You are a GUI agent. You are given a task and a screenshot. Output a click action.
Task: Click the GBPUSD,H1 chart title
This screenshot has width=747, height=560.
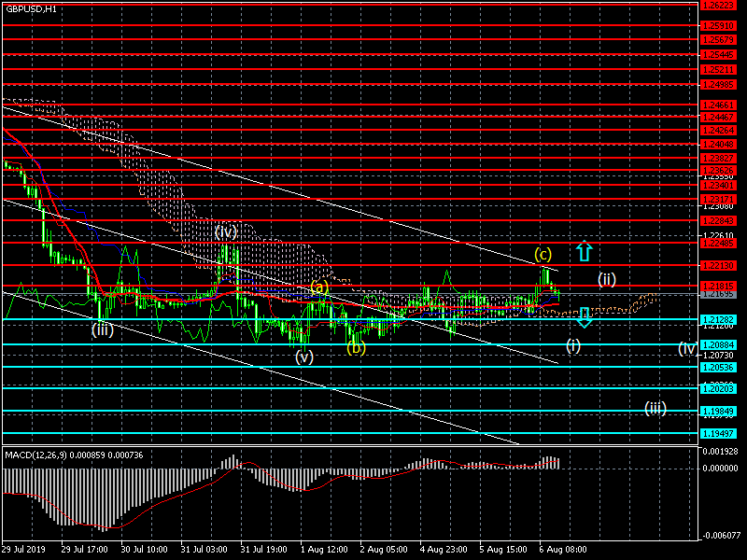(x=30, y=8)
